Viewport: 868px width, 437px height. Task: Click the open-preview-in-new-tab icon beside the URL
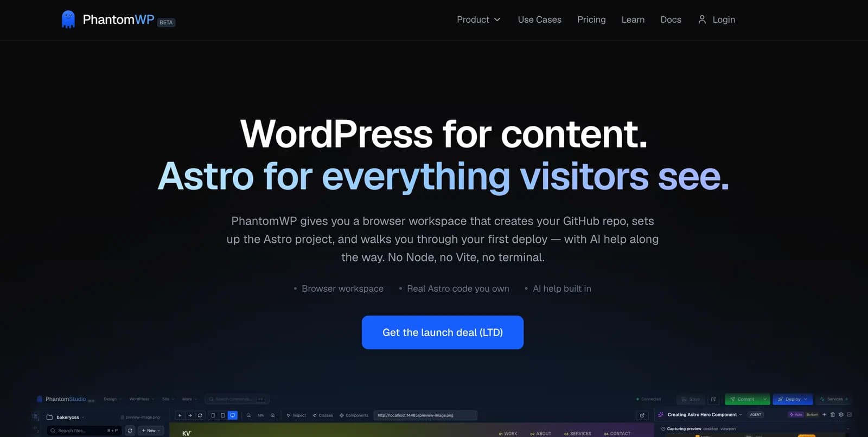(642, 415)
